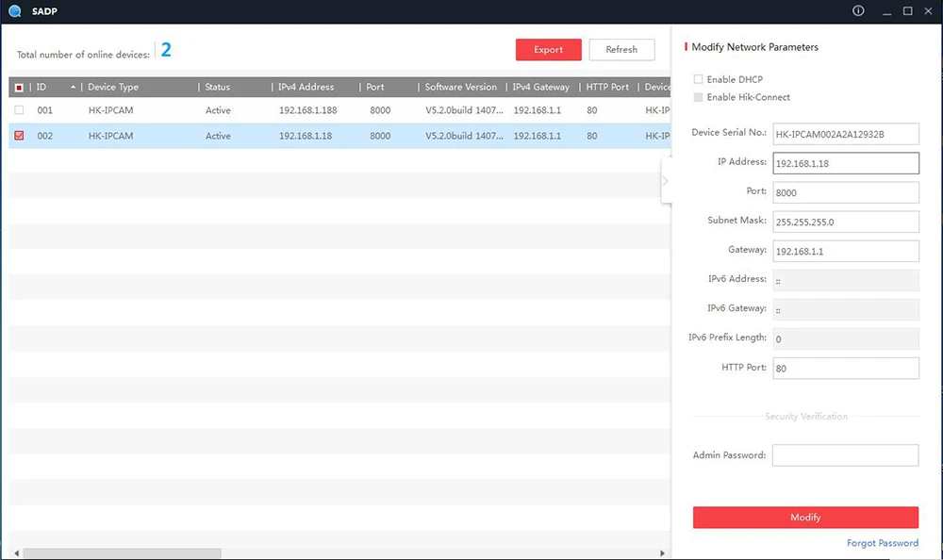Click port 8000 in row 002
The image size is (943, 560).
(380, 136)
